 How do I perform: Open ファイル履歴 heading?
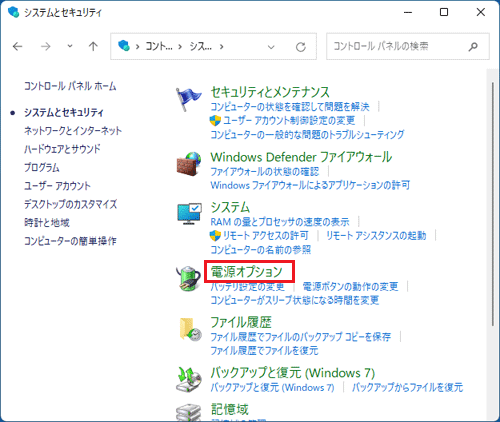(241, 322)
